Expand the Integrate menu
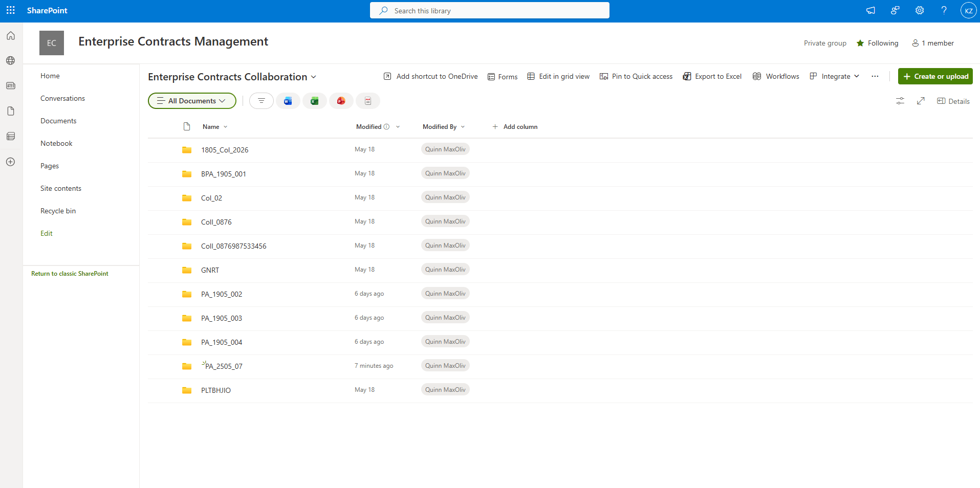The width and height of the screenshot is (980, 488). [835, 76]
